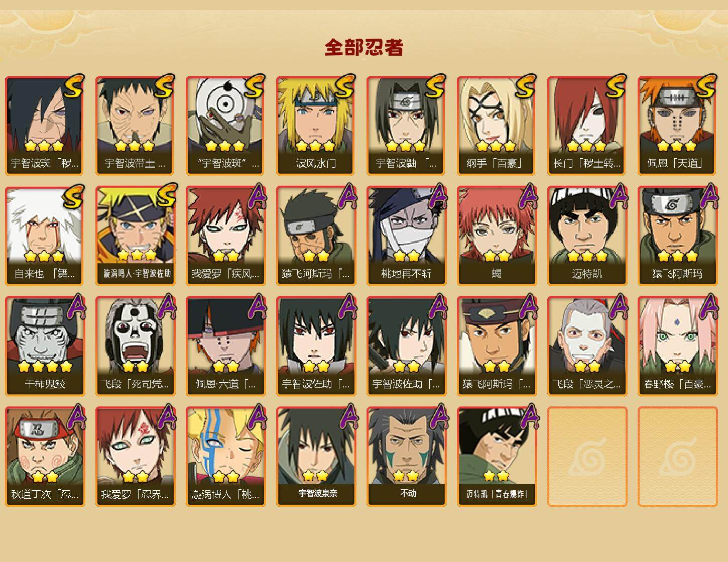This screenshot has width=728, height=562.
Task: Click the first empty ninja slot
Action: click(587, 457)
